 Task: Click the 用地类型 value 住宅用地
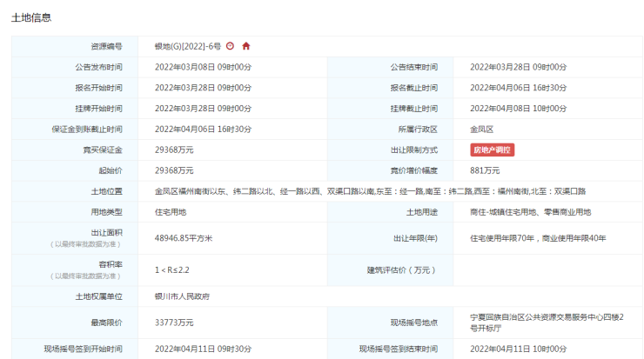(x=171, y=212)
